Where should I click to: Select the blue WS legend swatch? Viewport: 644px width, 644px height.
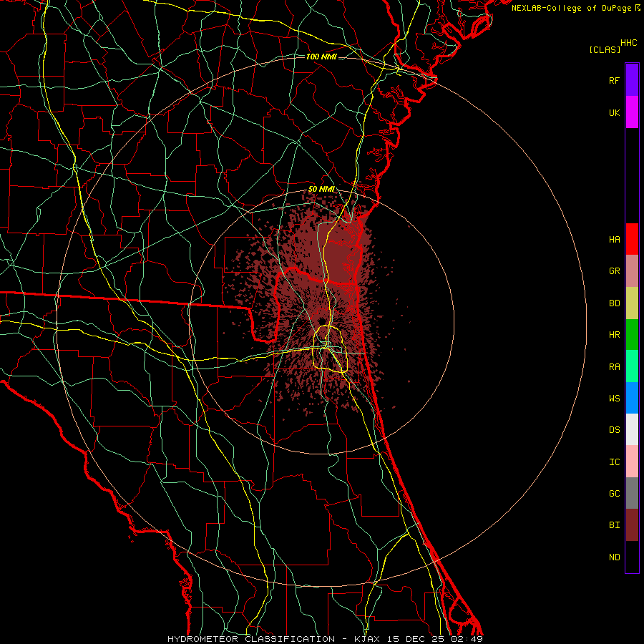click(x=632, y=398)
